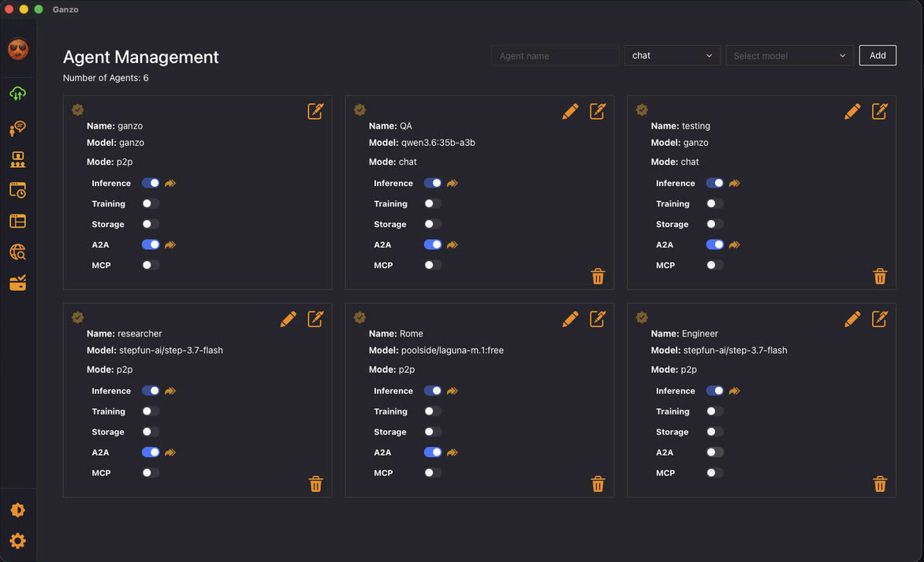Image resolution: width=924 pixels, height=562 pixels.
Task: Click the Agent Management heading
Action: pos(141,57)
